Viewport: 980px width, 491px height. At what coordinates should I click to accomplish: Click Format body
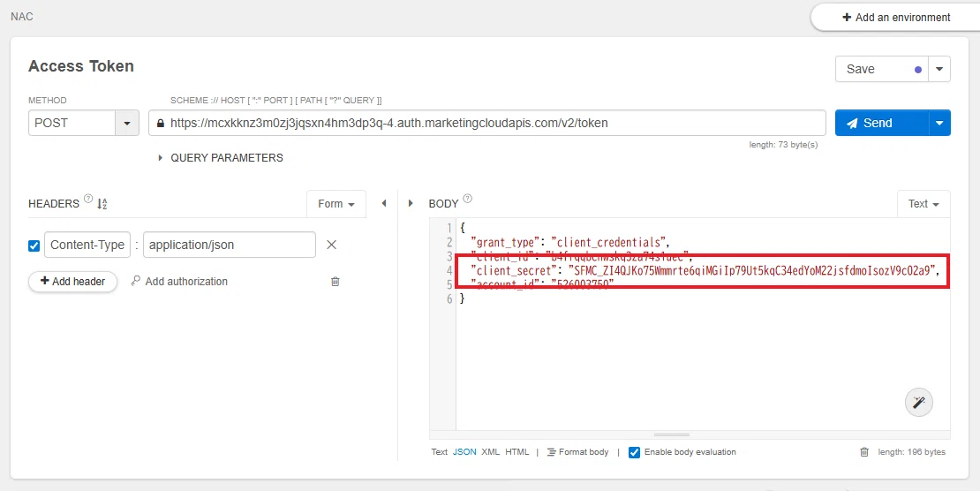577,451
